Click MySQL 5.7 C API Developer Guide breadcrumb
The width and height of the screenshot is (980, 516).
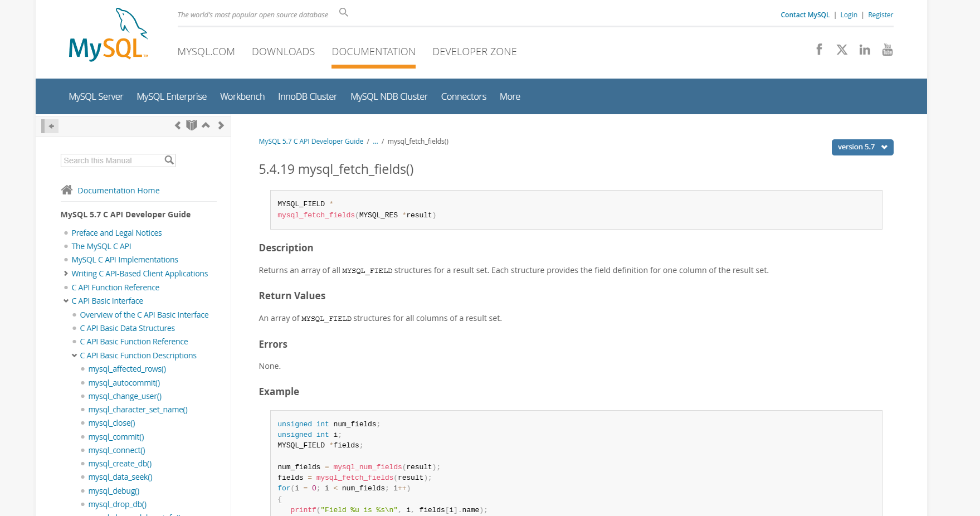point(311,142)
